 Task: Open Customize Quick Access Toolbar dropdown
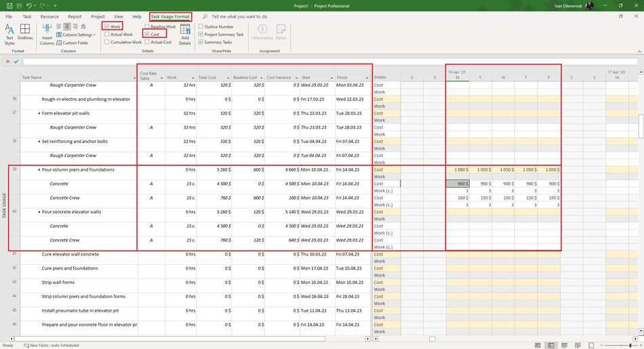[x=55, y=5]
